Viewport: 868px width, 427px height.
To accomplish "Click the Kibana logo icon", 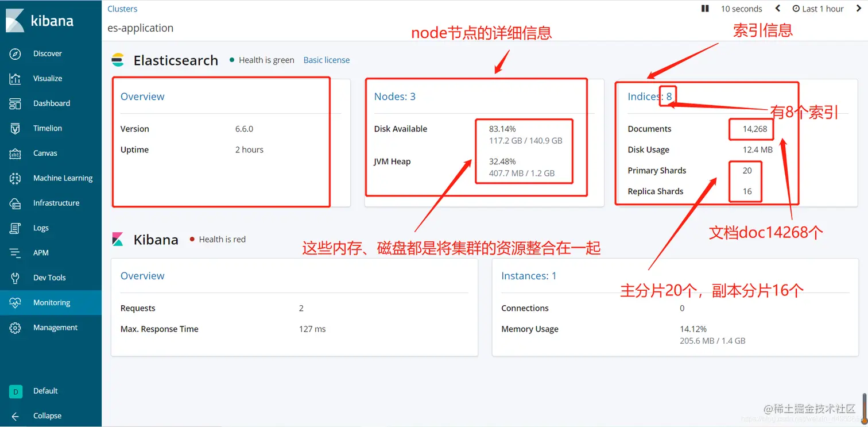I will [15, 20].
